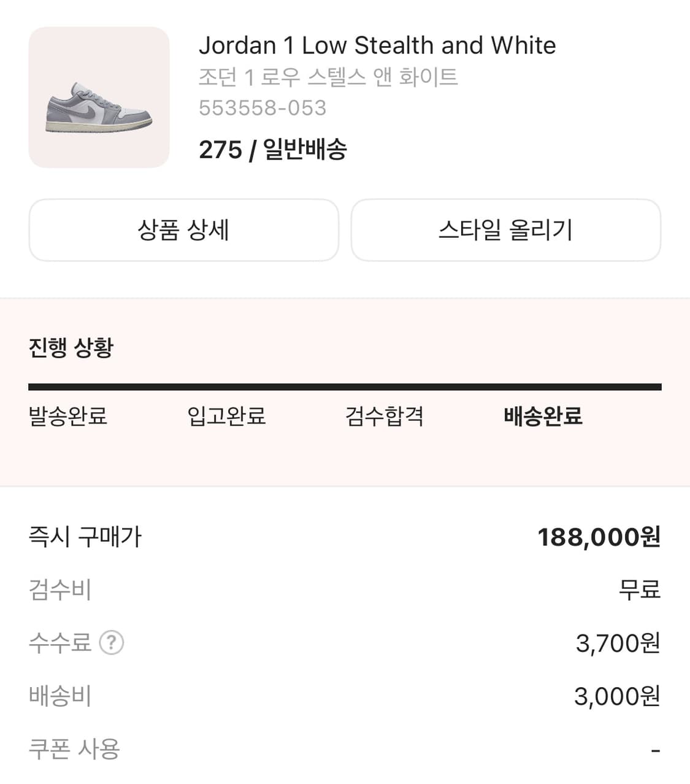Click the 188,000원 purchase price
Viewport: 690px width, 784px height.
coord(599,537)
